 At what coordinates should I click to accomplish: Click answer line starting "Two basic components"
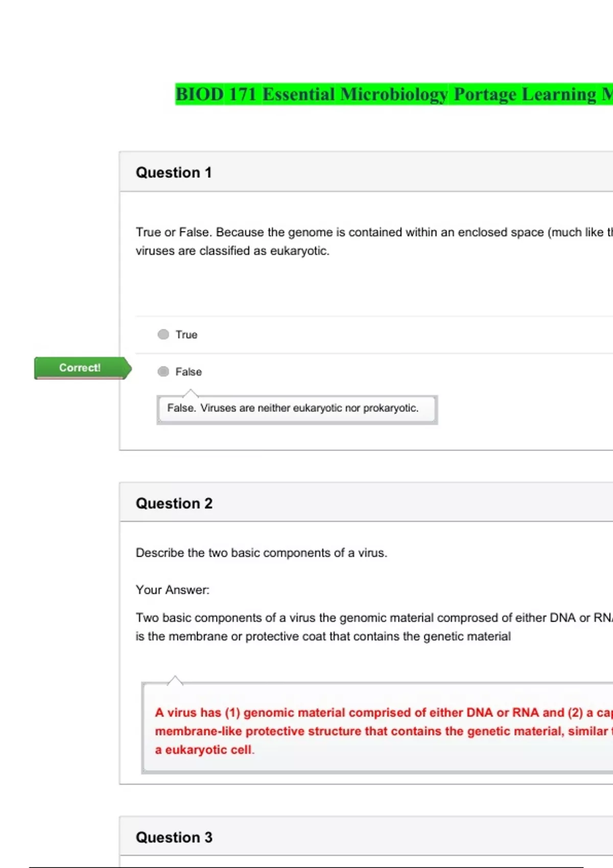tap(373, 618)
